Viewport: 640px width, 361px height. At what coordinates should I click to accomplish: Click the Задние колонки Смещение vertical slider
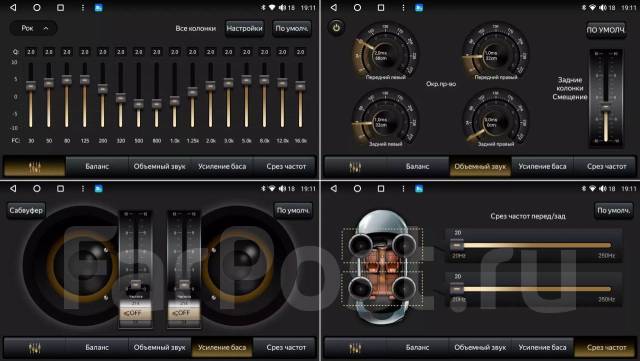606,97
